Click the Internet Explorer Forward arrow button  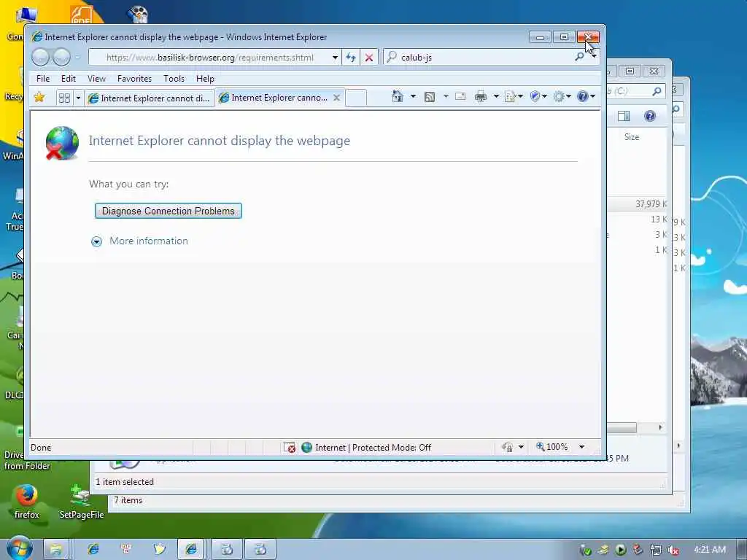61,58
